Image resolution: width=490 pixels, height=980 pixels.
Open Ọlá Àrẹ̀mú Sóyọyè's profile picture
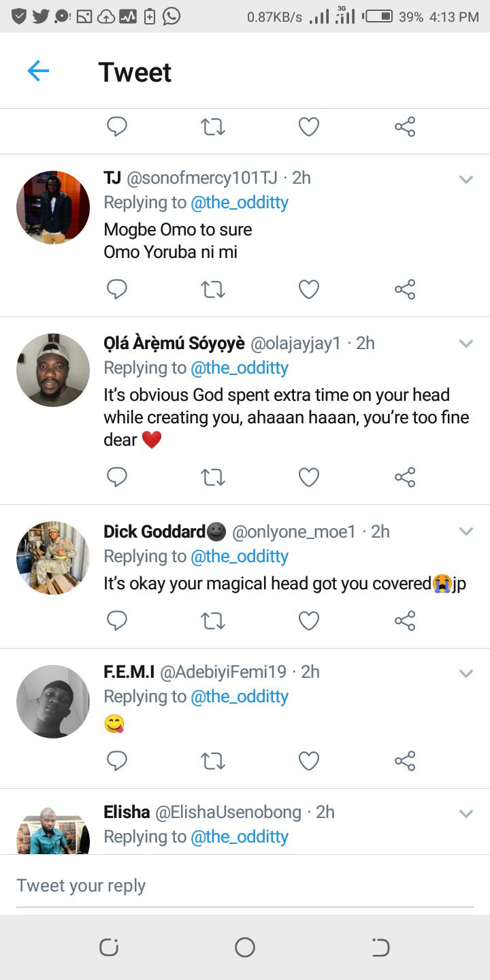tap(53, 370)
